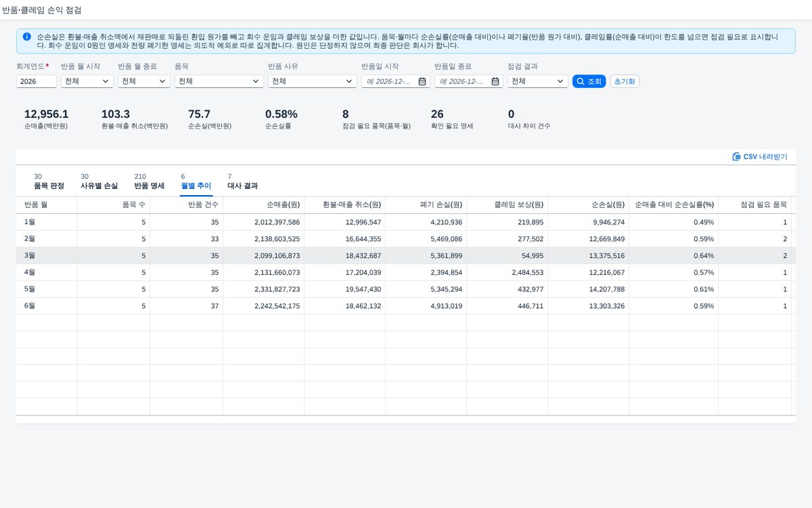Open calendar picker for 반품일 종료
812x508 pixels.
[x=495, y=81]
